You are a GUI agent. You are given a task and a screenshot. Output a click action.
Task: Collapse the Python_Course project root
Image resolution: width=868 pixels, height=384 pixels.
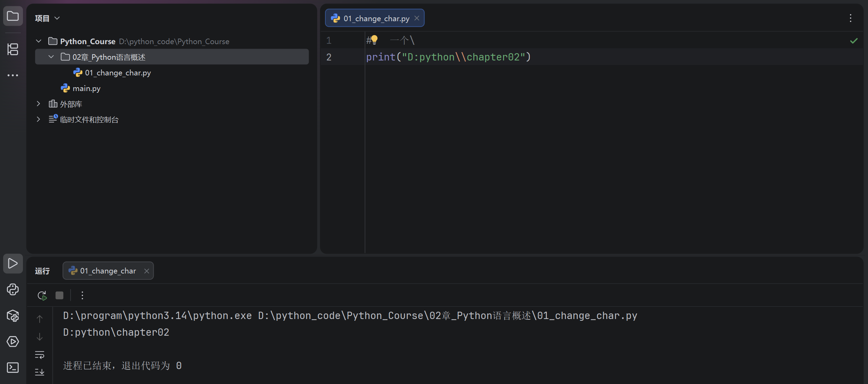[39, 41]
